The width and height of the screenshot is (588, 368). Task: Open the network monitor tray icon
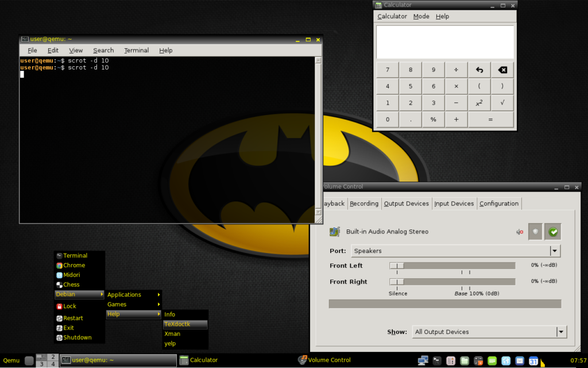pyautogui.click(x=423, y=361)
